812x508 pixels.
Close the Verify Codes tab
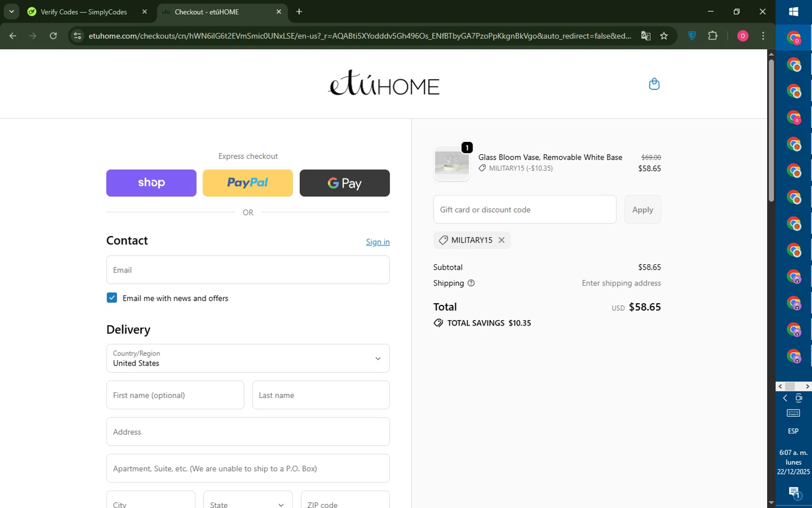coord(145,11)
